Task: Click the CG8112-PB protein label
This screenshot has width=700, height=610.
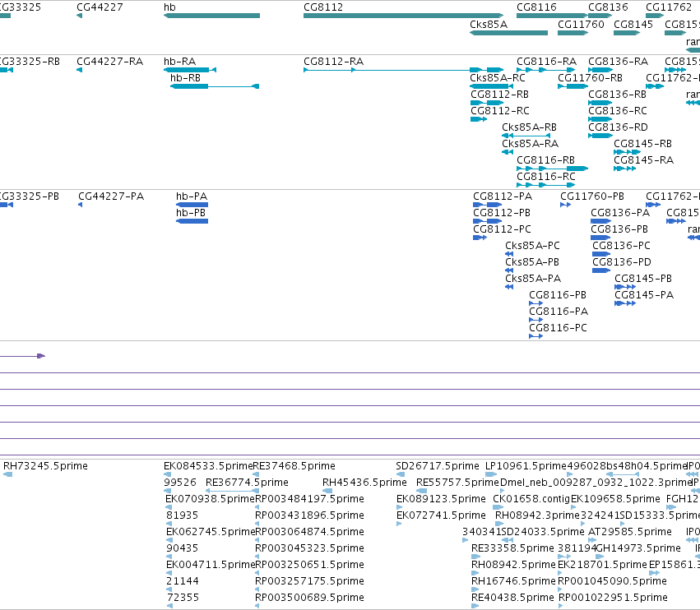Action: [502, 213]
